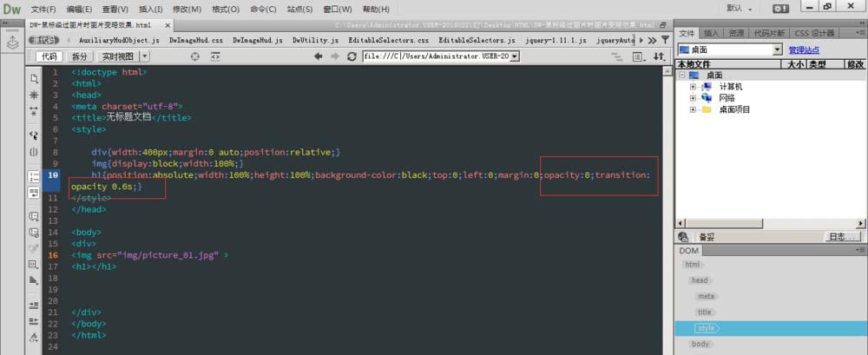Image resolution: width=868 pixels, height=355 pixels.
Task: Click the back arrow in document toolbar
Action: (319, 56)
